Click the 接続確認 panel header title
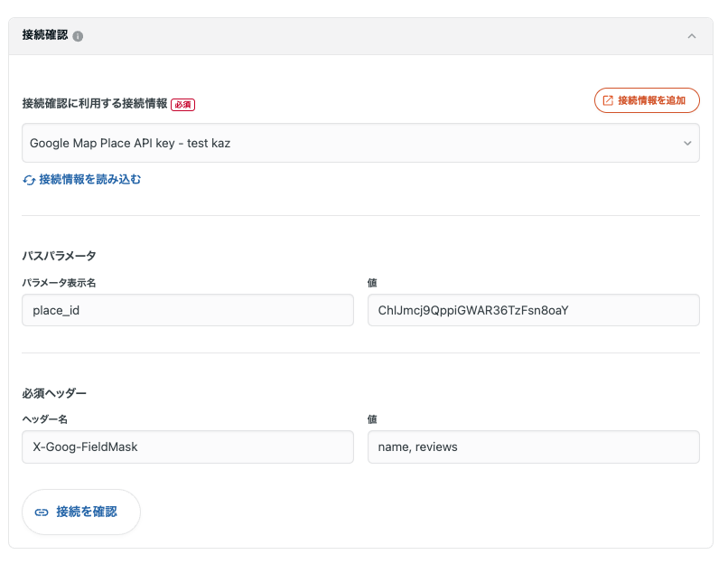The height and width of the screenshot is (564, 728). point(44,35)
